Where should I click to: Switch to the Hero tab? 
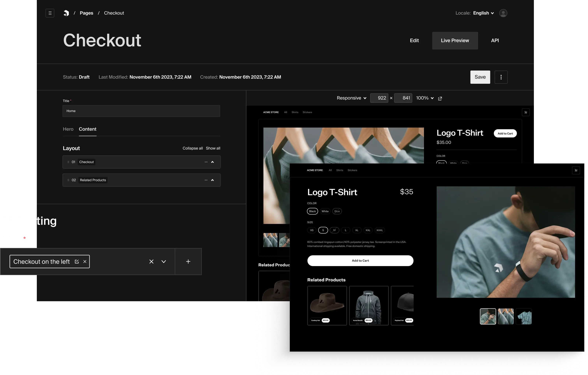(x=68, y=129)
